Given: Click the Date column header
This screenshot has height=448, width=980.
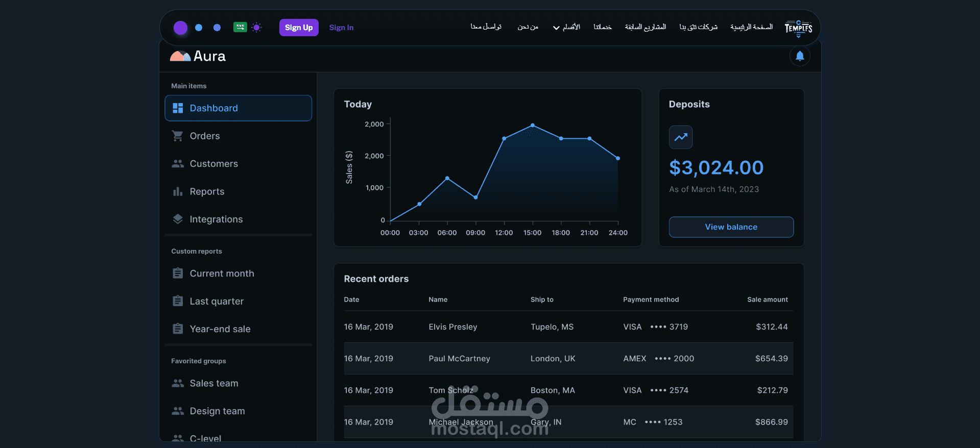Looking at the screenshot, I should [351, 300].
